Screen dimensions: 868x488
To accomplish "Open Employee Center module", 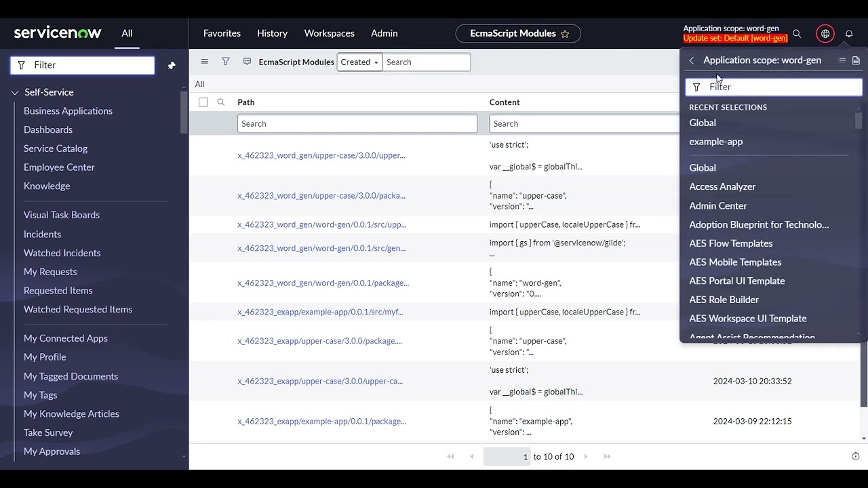I will click(x=59, y=167).
